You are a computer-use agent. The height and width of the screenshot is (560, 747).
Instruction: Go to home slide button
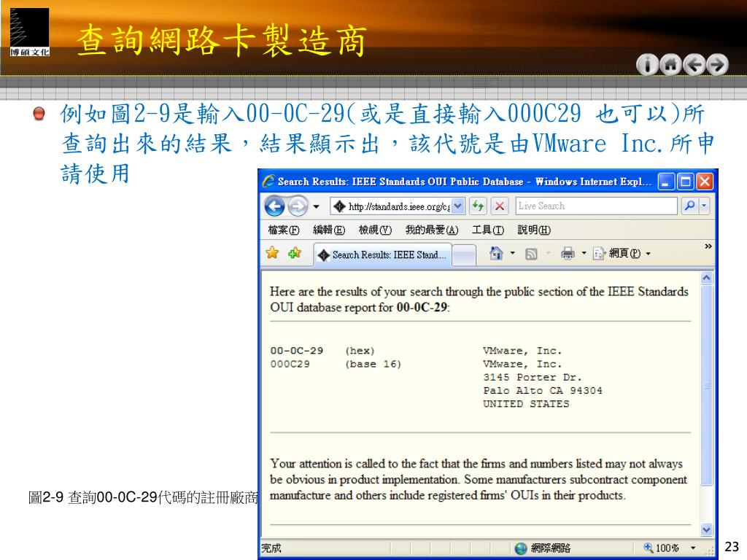point(670,64)
